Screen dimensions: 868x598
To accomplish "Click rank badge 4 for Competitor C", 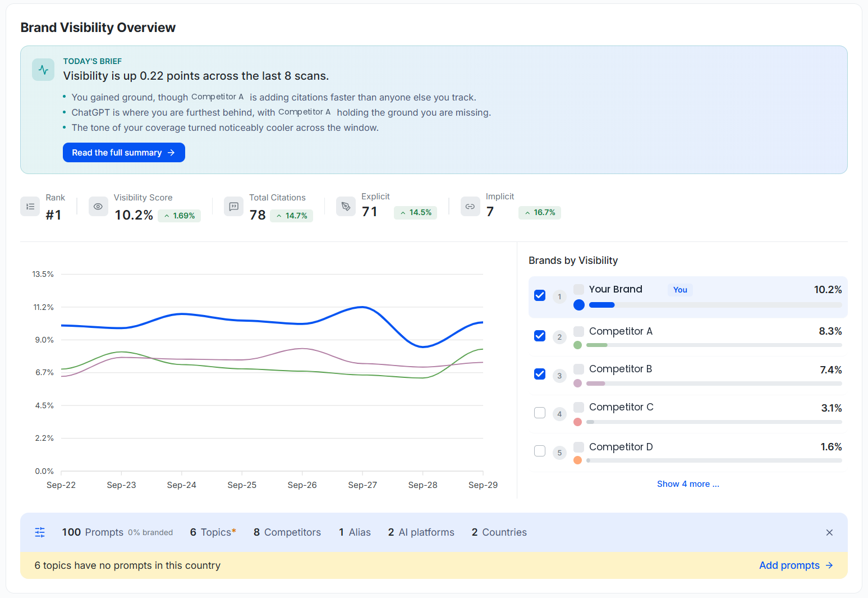I will coord(559,414).
